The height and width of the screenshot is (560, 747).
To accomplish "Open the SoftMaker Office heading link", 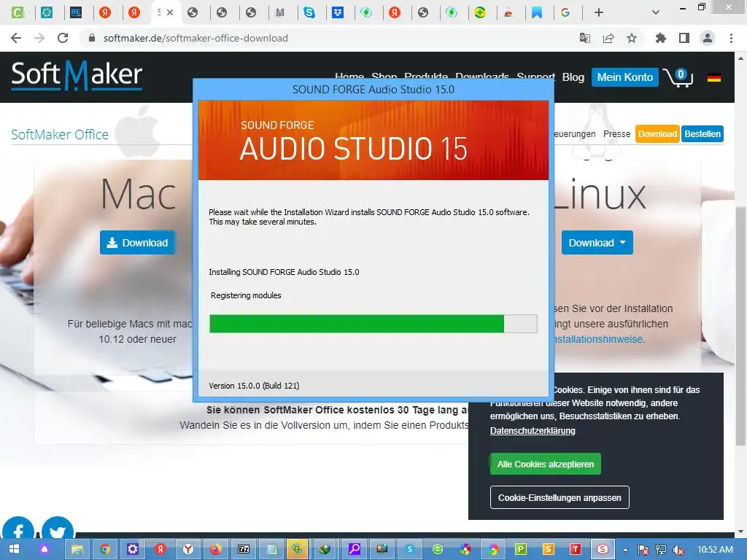I will (60, 135).
